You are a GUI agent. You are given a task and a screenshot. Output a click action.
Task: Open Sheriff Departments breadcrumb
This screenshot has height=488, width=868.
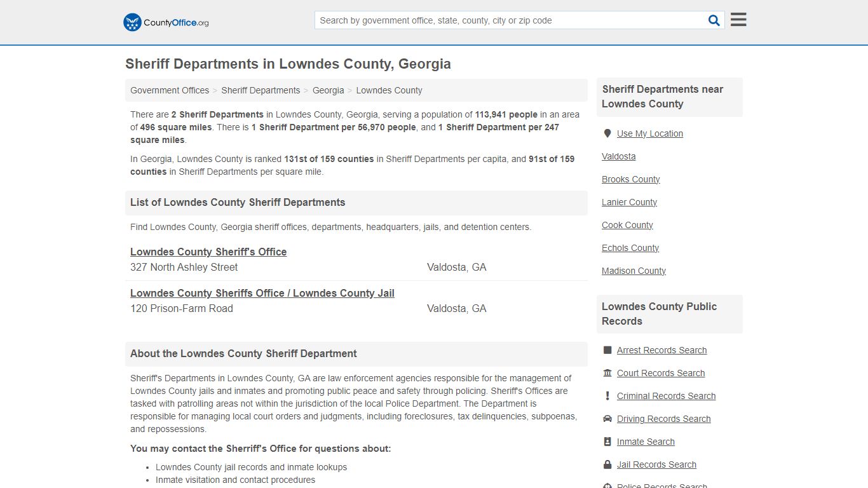pos(261,90)
